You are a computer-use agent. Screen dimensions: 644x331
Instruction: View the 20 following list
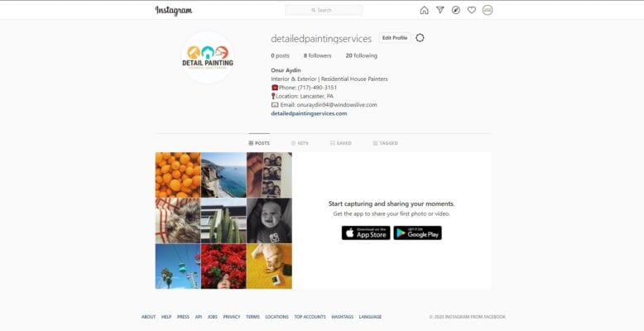(x=362, y=55)
